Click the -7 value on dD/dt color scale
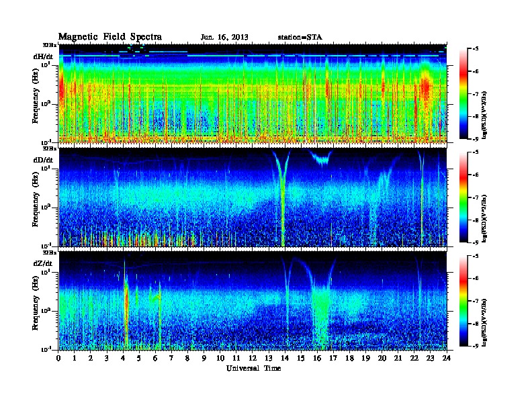Screen dimensions: 532x411 click(476, 197)
